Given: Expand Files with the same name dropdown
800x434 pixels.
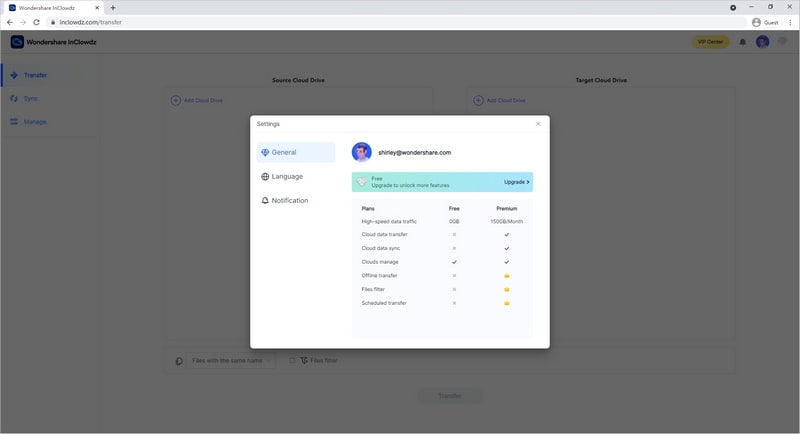Looking at the screenshot, I should tap(231, 361).
